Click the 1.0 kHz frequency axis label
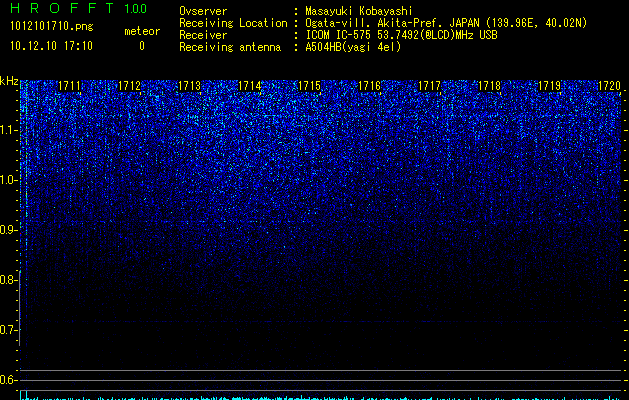The image size is (629, 400). (9, 180)
